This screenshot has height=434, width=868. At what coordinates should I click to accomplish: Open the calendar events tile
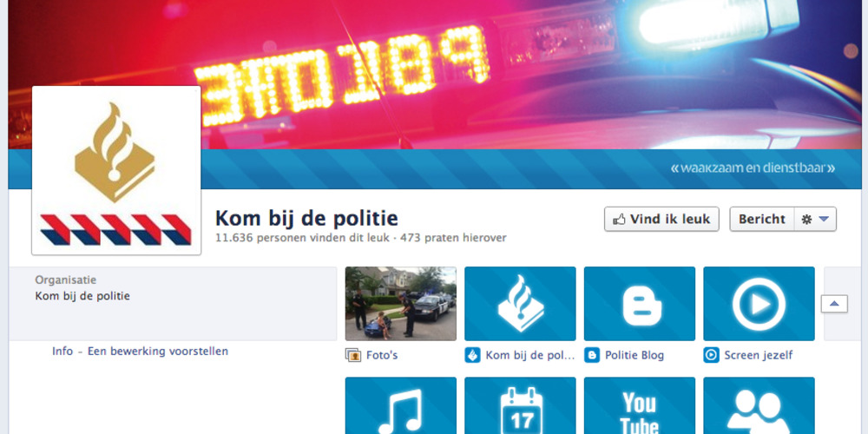[520, 405]
